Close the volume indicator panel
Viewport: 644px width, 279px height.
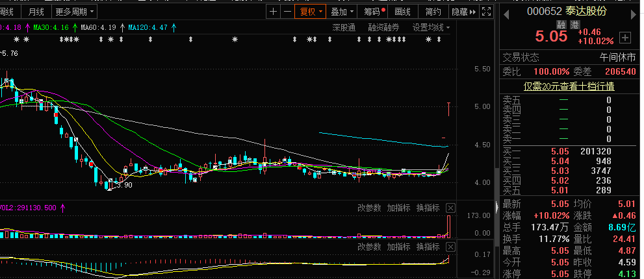point(450,208)
